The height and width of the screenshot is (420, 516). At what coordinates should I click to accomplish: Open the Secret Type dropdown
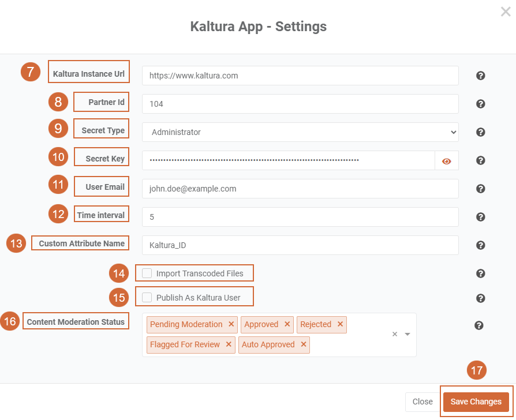[x=300, y=132]
